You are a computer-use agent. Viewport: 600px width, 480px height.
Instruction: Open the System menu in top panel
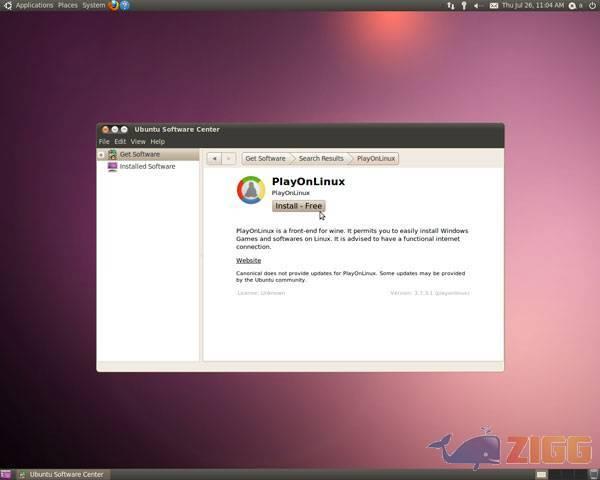point(93,5)
